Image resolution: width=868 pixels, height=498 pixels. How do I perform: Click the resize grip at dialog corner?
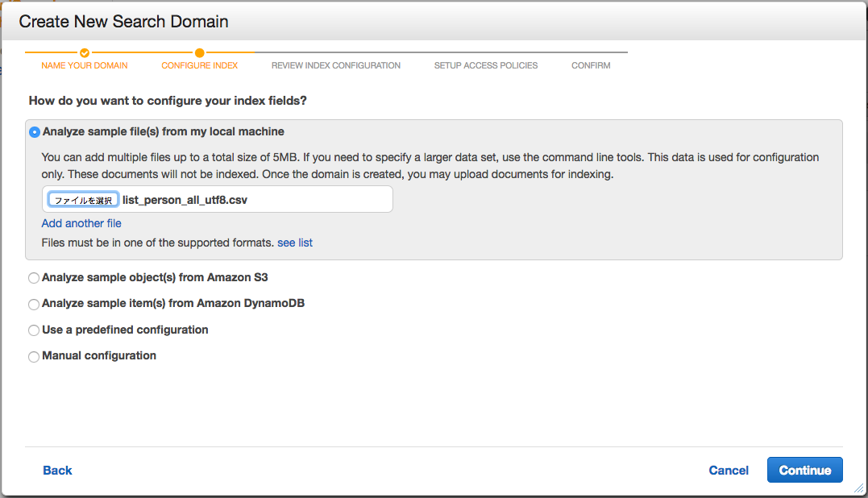(x=858, y=488)
